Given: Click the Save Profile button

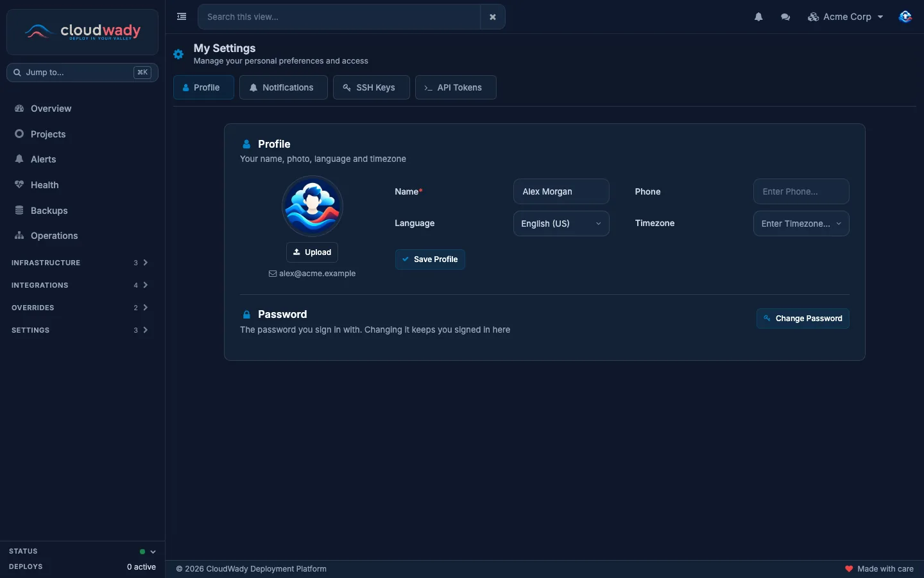Looking at the screenshot, I should (430, 259).
